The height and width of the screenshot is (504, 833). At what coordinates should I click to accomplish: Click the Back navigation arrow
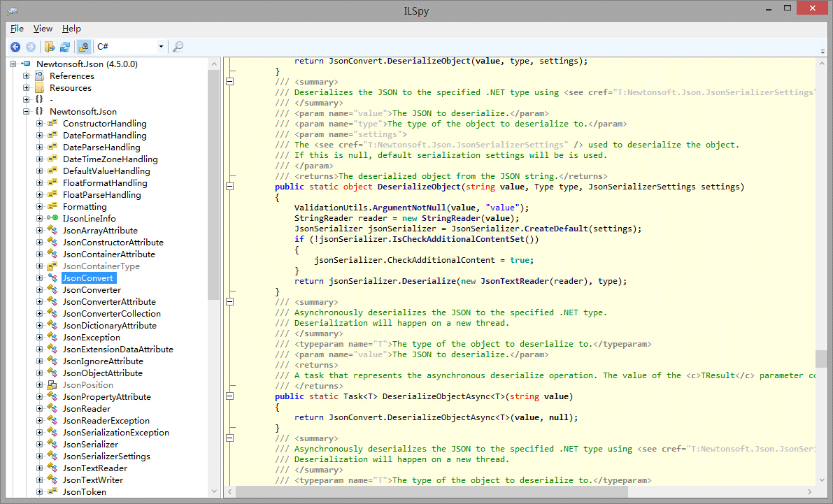point(15,47)
